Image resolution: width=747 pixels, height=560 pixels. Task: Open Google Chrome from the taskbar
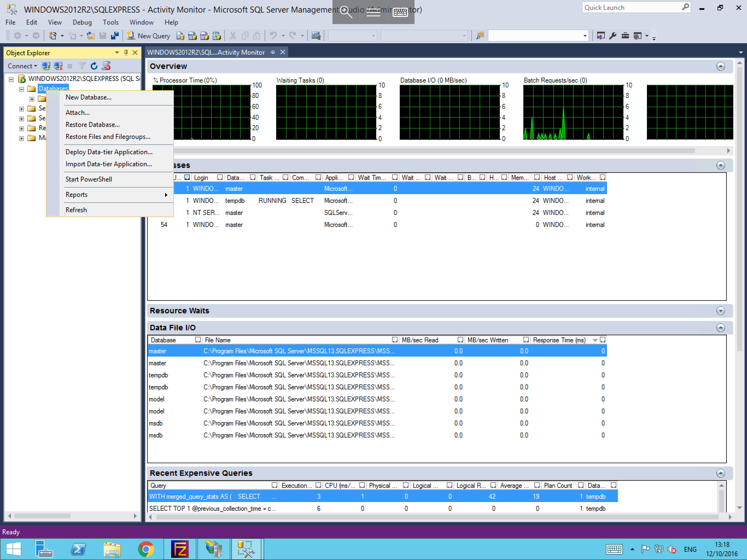[146, 549]
